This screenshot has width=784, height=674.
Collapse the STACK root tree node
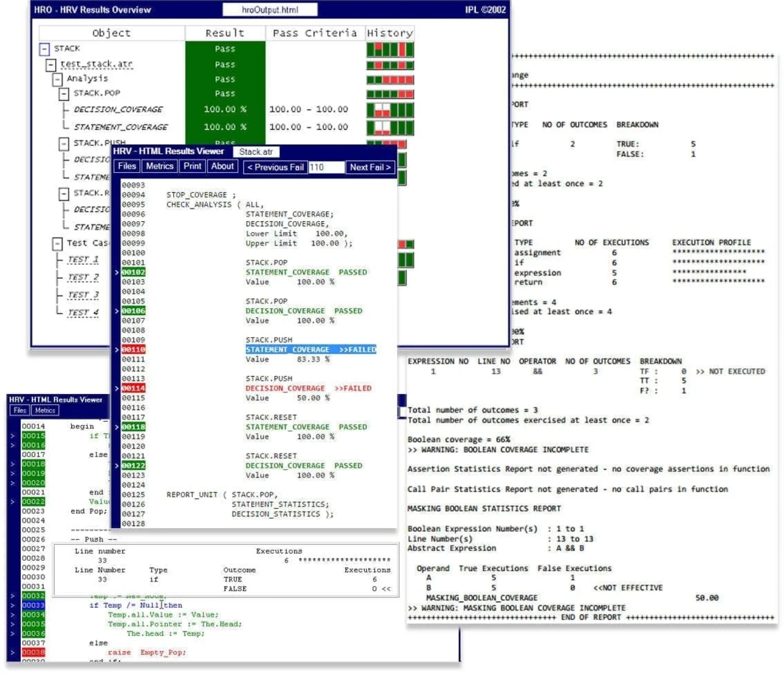pyautogui.click(x=44, y=49)
